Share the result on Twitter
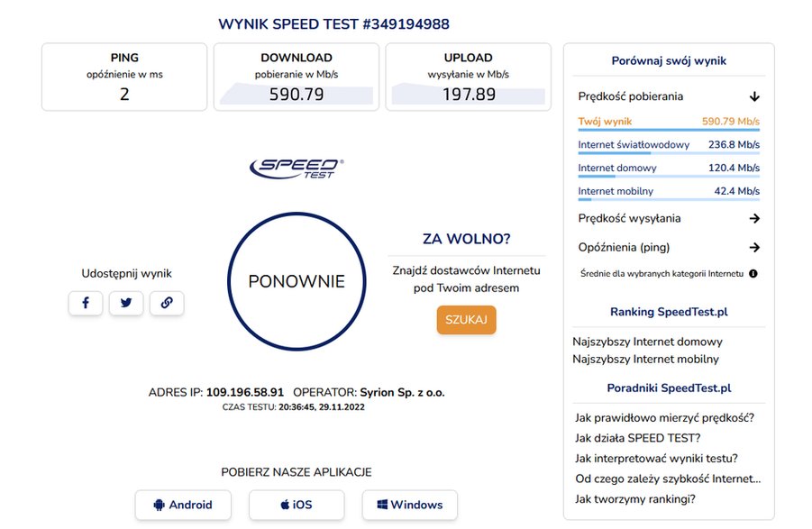The width and height of the screenshot is (812, 529). point(126,303)
